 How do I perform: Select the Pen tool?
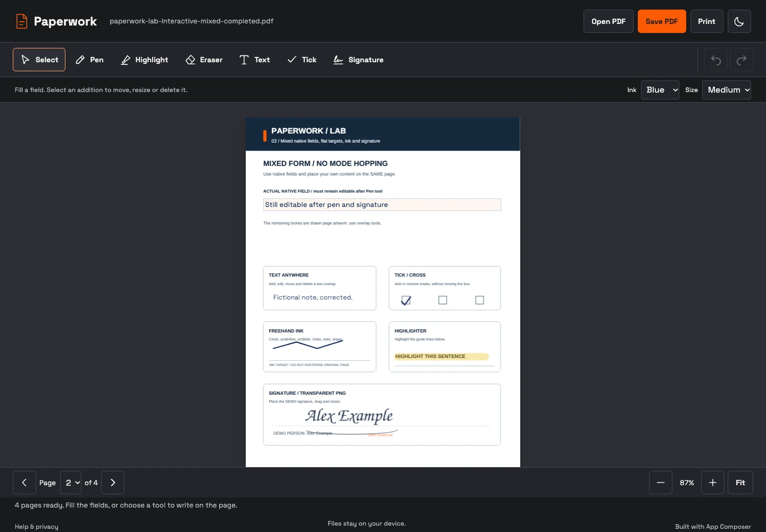(x=89, y=60)
